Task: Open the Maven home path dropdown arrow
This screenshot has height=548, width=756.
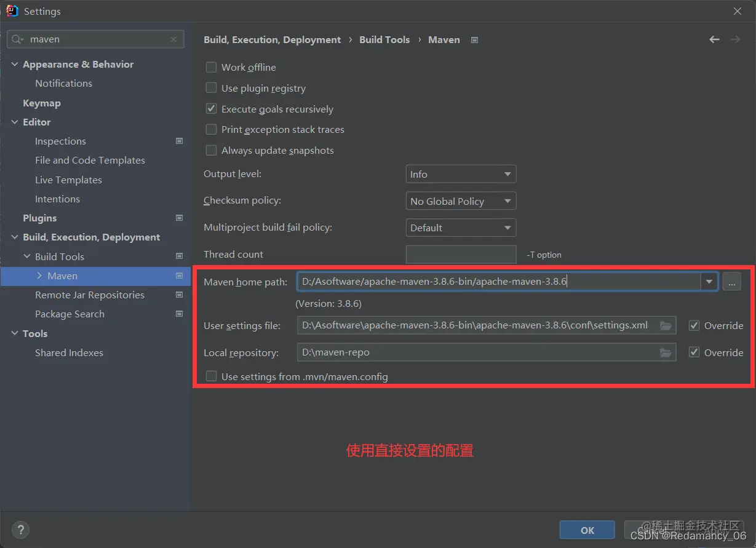Action: (x=709, y=282)
